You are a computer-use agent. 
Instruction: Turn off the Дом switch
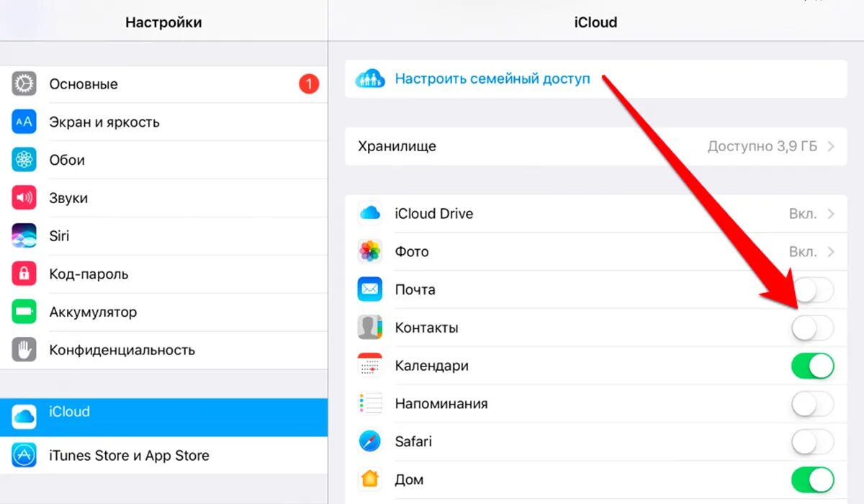[813, 480]
